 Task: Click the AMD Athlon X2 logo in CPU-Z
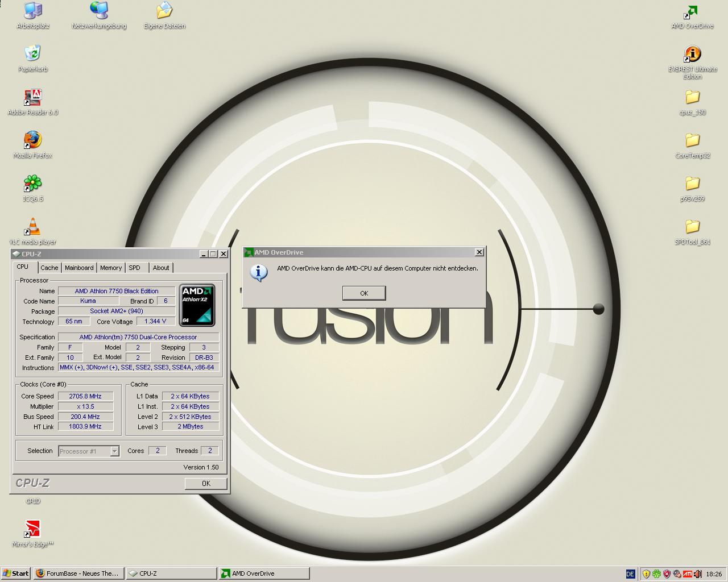pos(197,305)
